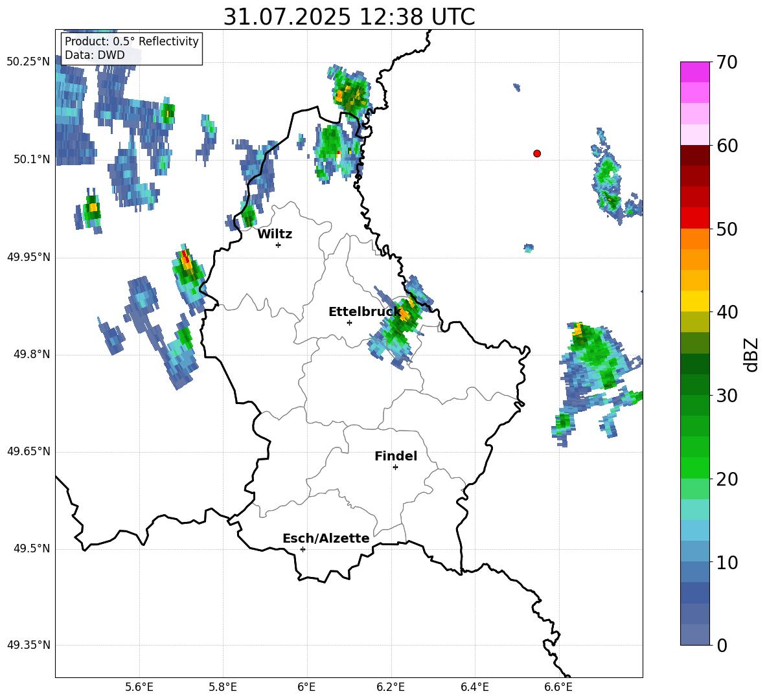Click the 49.65°N latitude label

pyautogui.click(x=29, y=451)
